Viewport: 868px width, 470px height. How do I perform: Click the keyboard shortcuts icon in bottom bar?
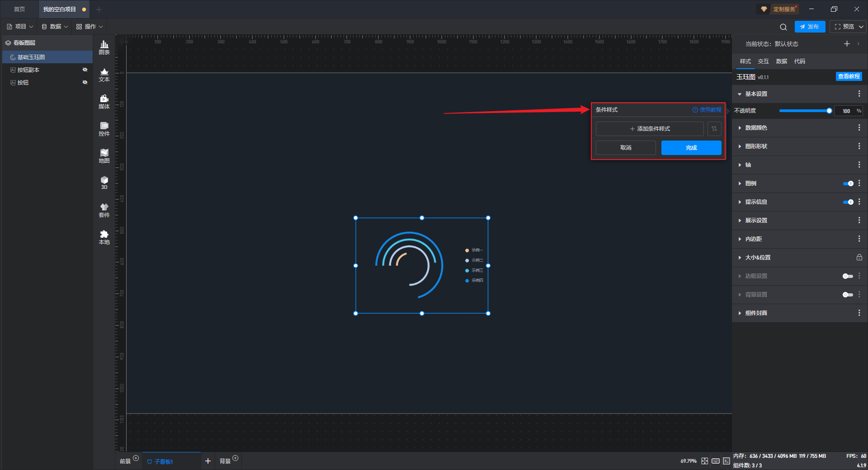pos(716,461)
